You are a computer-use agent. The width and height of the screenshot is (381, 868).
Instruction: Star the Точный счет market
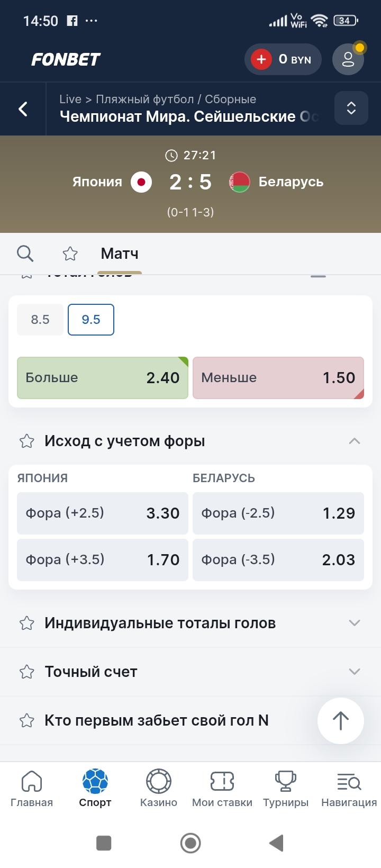pyautogui.click(x=27, y=672)
